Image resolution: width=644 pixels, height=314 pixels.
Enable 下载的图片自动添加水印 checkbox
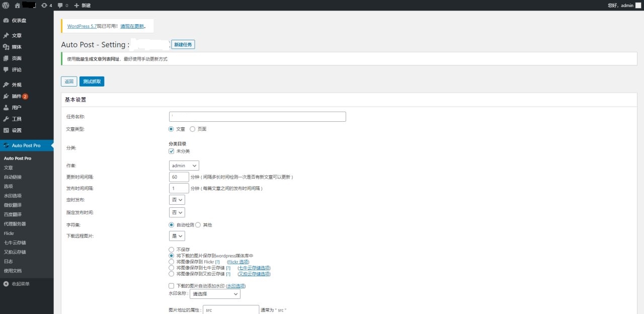(172, 286)
